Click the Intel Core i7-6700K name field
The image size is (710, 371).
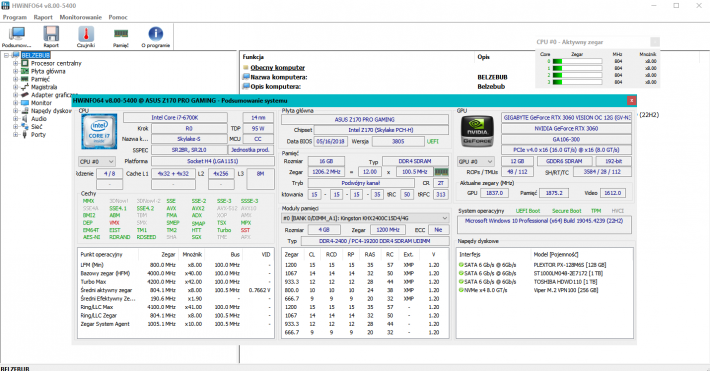pos(175,117)
